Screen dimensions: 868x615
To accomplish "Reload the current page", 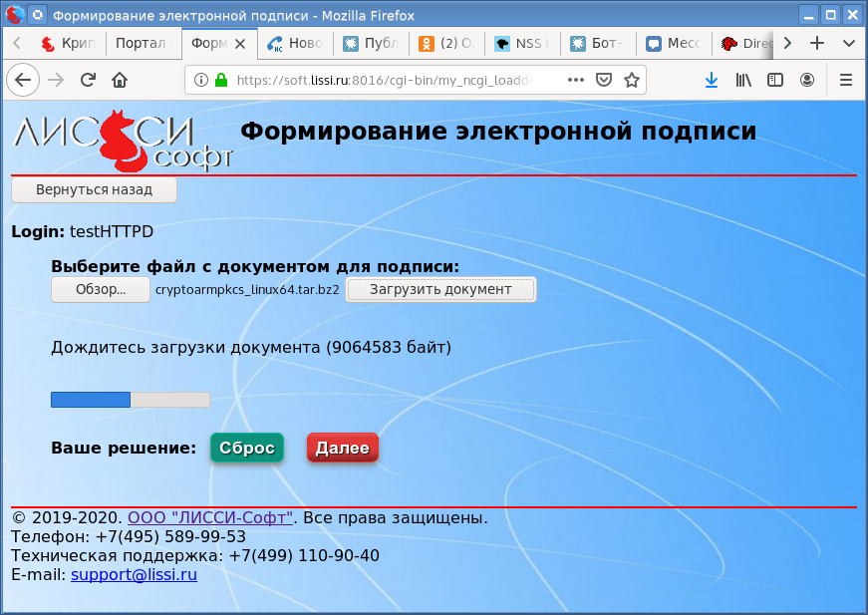I will pyautogui.click(x=88, y=80).
